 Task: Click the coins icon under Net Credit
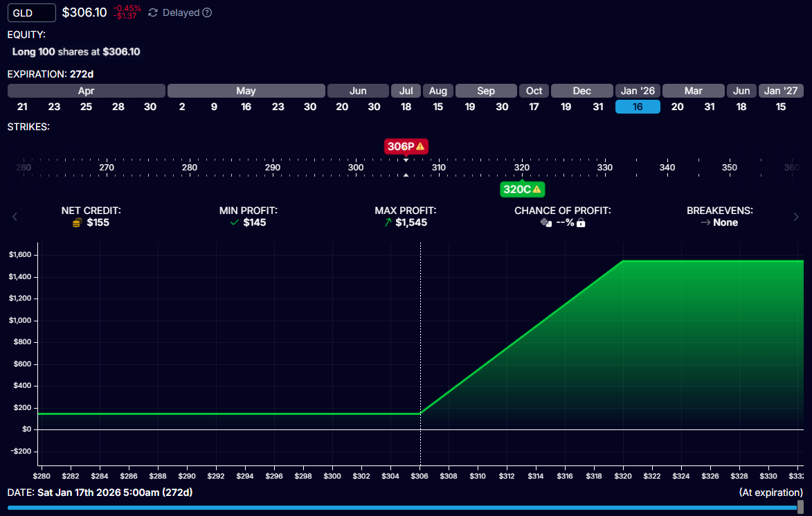78,222
